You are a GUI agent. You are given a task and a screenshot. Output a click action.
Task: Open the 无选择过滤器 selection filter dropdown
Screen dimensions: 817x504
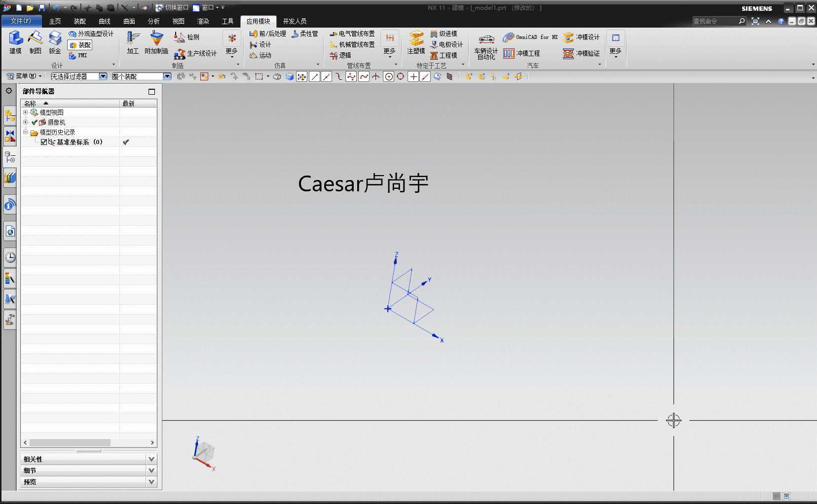(79, 76)
